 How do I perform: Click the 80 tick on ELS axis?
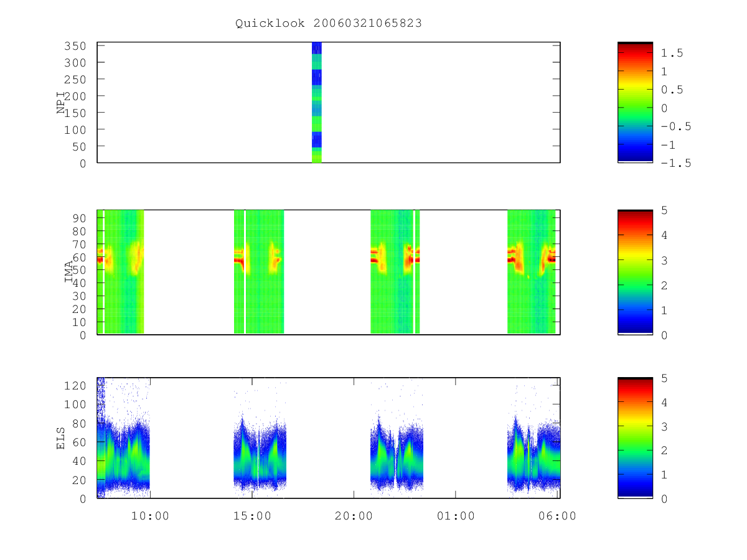coord(78,423)
